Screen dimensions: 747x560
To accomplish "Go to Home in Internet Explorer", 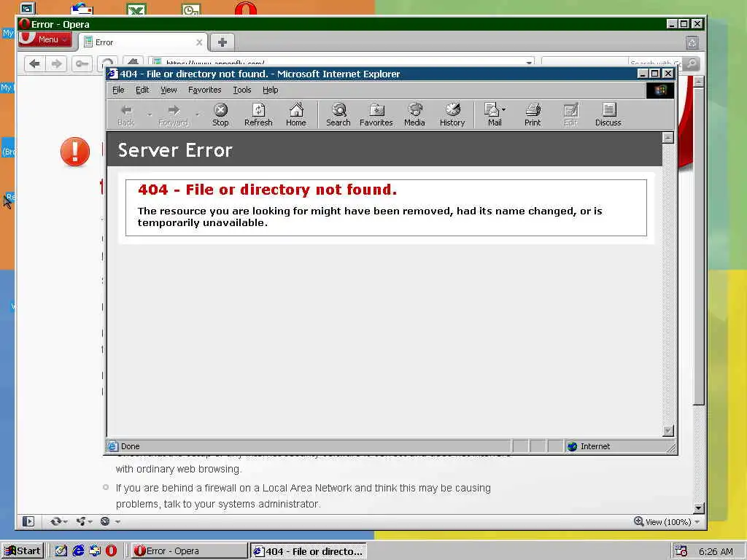I will [x=296, y=114].
